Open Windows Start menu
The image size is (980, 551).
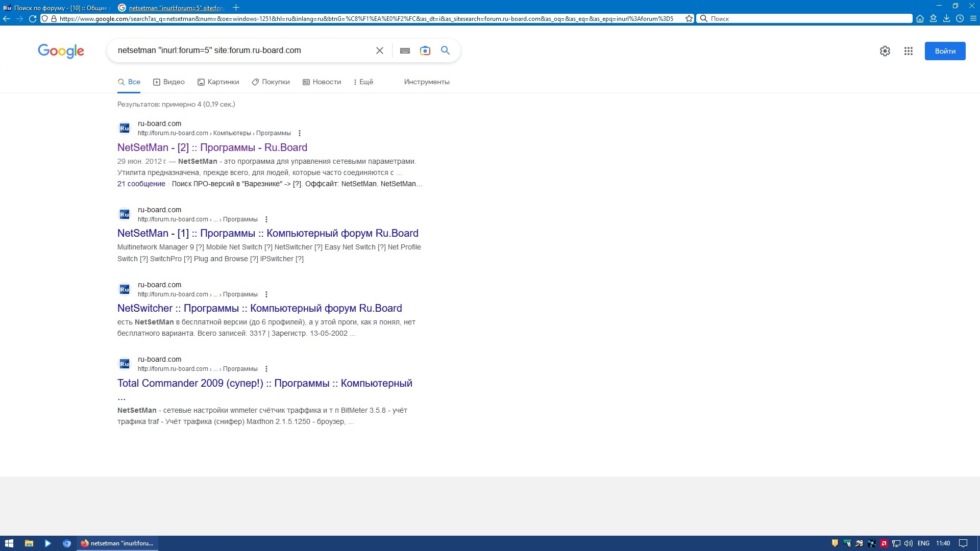pyautogui.click(x=9, y=543)
